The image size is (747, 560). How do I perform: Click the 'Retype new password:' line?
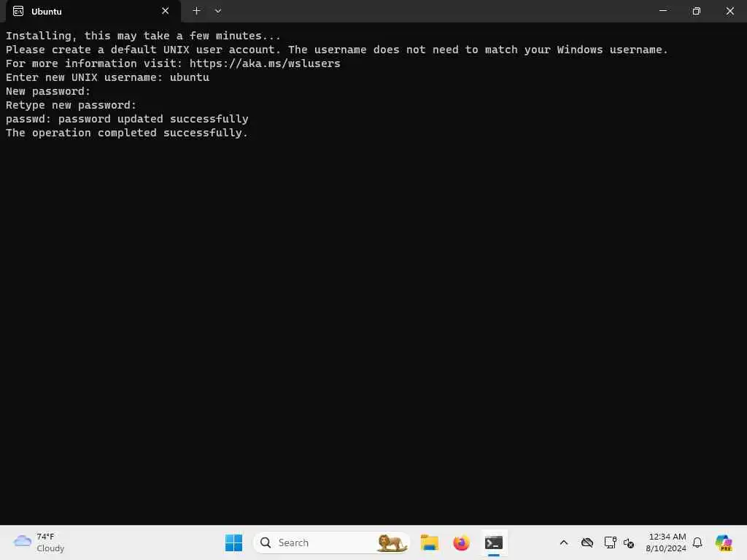point(71,105)
